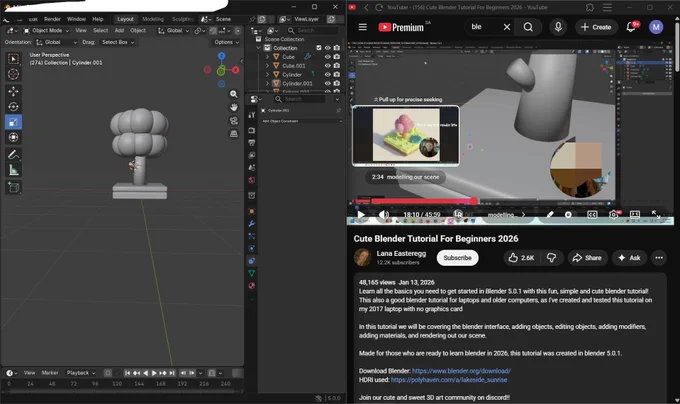680x404 pixels.
Task: Click the YouTube Create button
Action: coord(596,27)
